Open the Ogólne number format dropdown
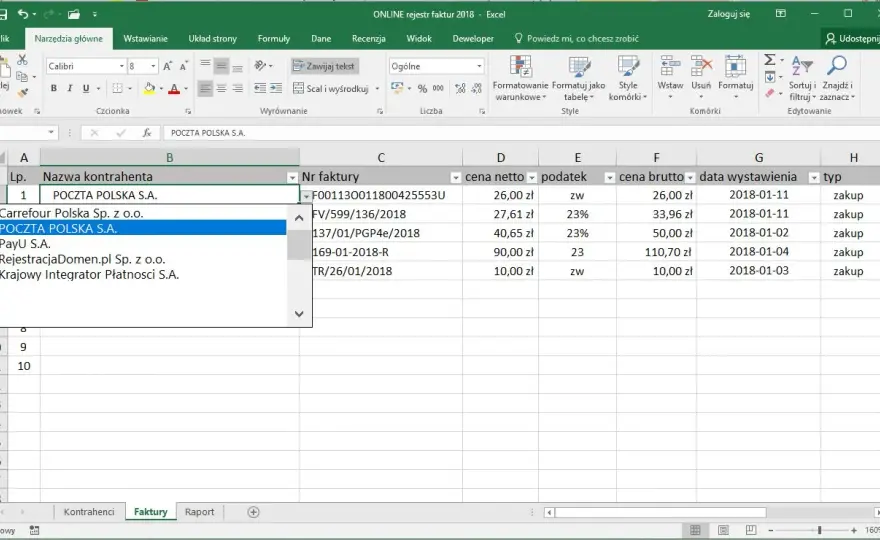Image resolution: width=880 pixels, height=540 pixels. [479, 66]
